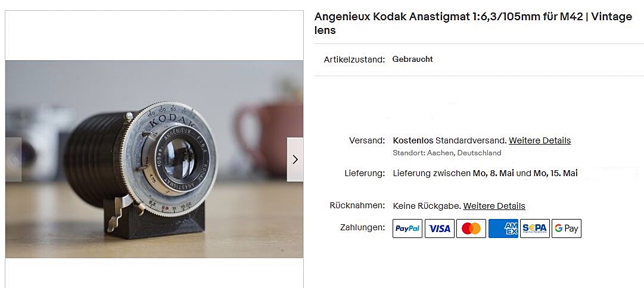The width and height of the screenshot is (644, 288).
Task: Click the Kodak lens product photo
Action: (154, 159)
